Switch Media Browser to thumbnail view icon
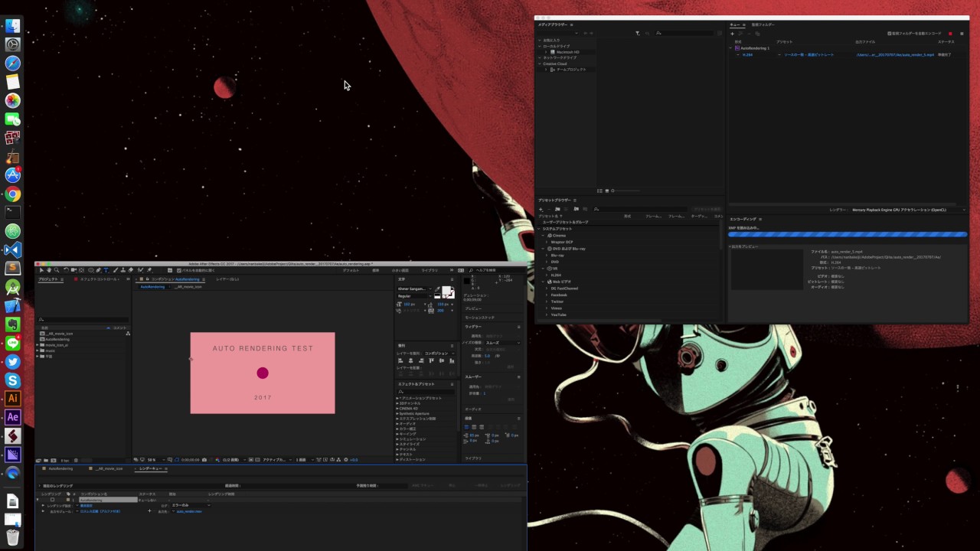The height and width of the screenshot is (551, 980). (607, 191)
